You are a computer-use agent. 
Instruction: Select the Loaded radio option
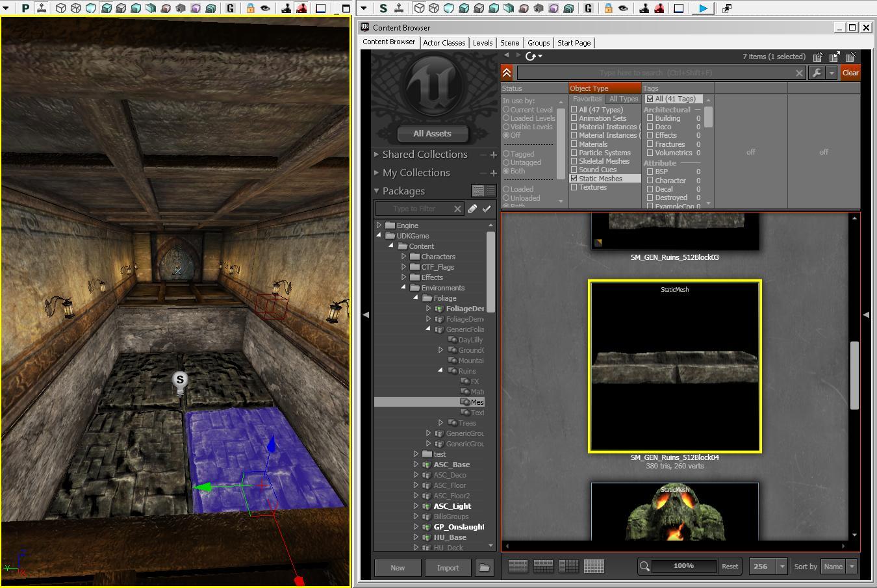point(506,189)
